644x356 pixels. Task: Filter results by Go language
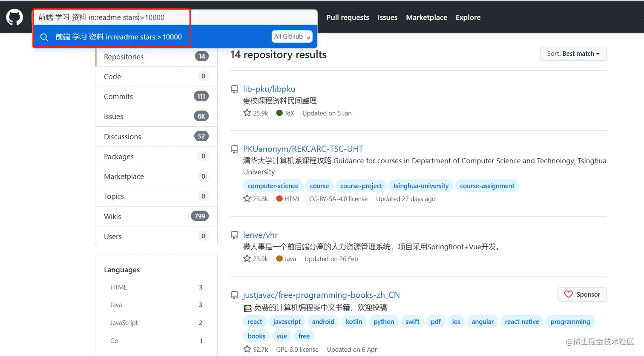(x=156, y=341)
